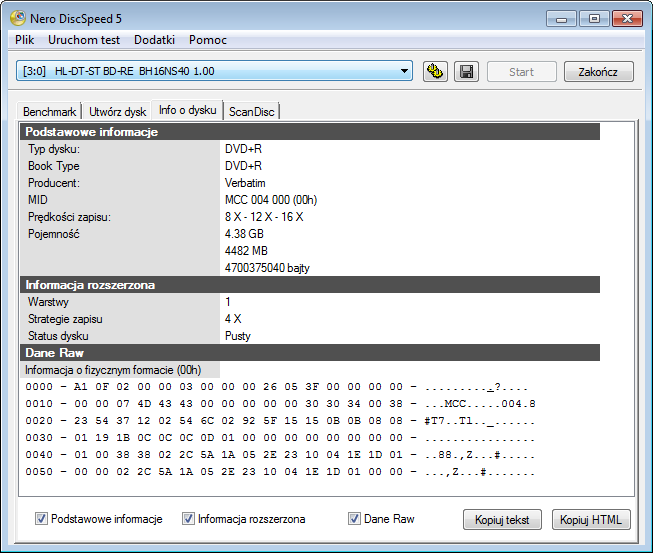Uncheck the Informacja rozszerzona checkbox
This screenshot has height=553, width=653.
pyautogui.click(x=188, y=519)
